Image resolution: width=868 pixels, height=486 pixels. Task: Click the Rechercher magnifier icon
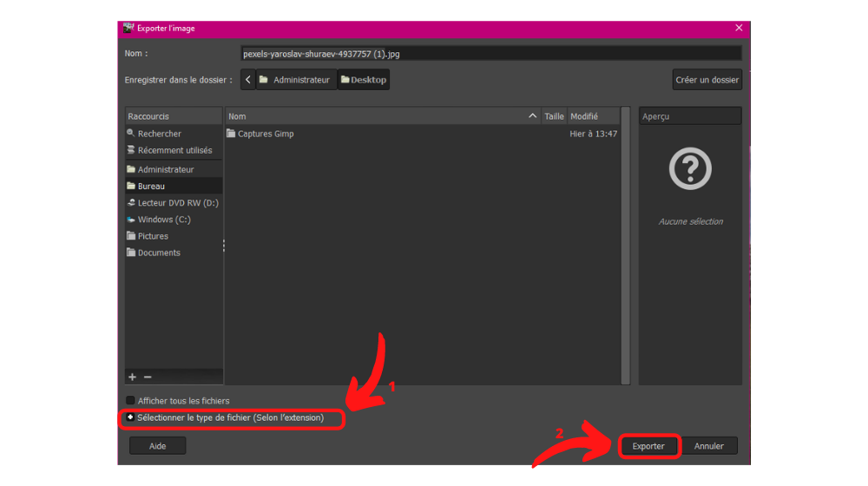click(131, 133)
